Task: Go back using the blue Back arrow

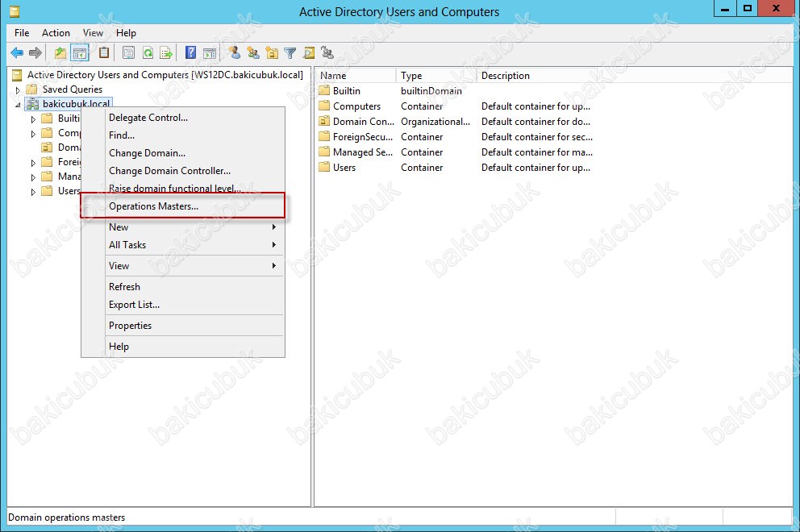Action: click(x=17, y=52)
